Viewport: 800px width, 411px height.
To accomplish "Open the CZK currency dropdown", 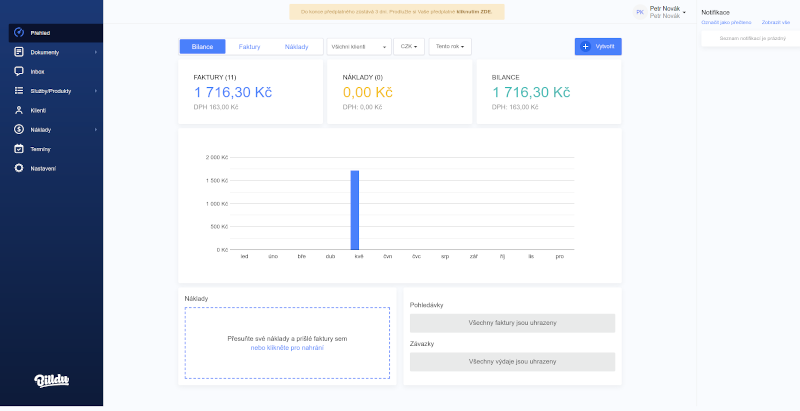I will coord(409,47).
